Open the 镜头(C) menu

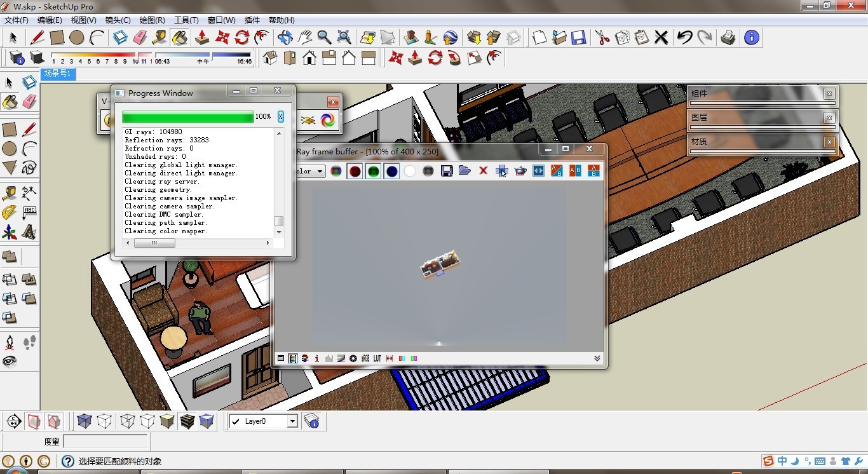click(118, 20)
